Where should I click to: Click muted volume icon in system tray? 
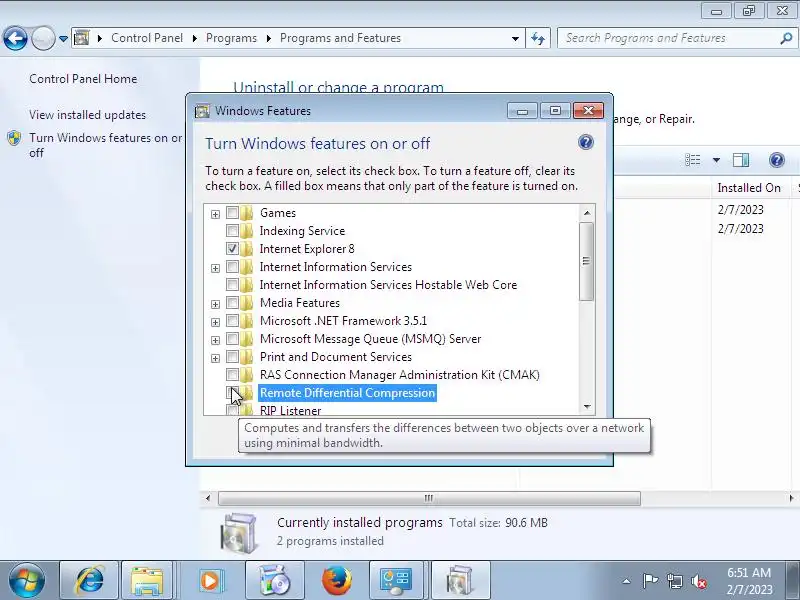[698, 581]
